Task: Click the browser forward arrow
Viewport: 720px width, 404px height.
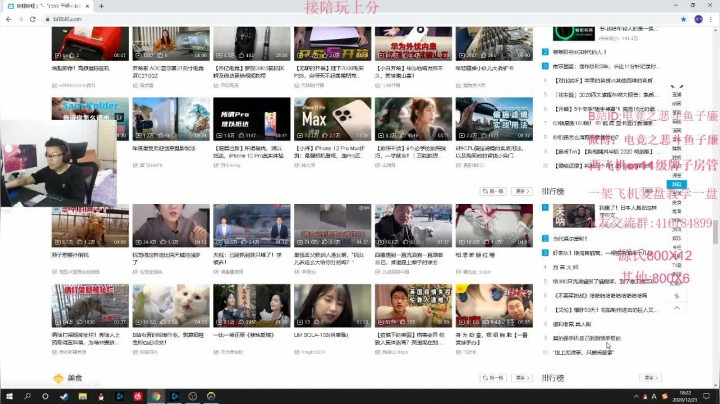Action: point(21,19)
